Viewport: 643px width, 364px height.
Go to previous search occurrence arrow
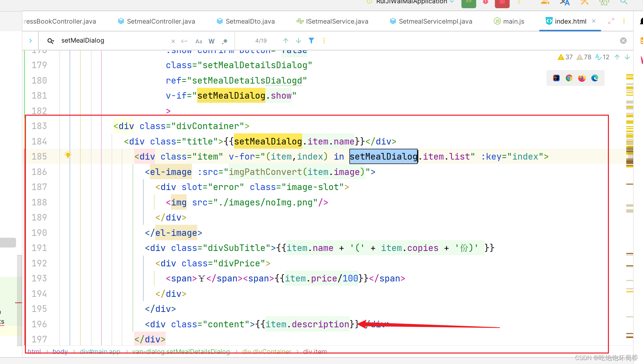pos(286,41)
